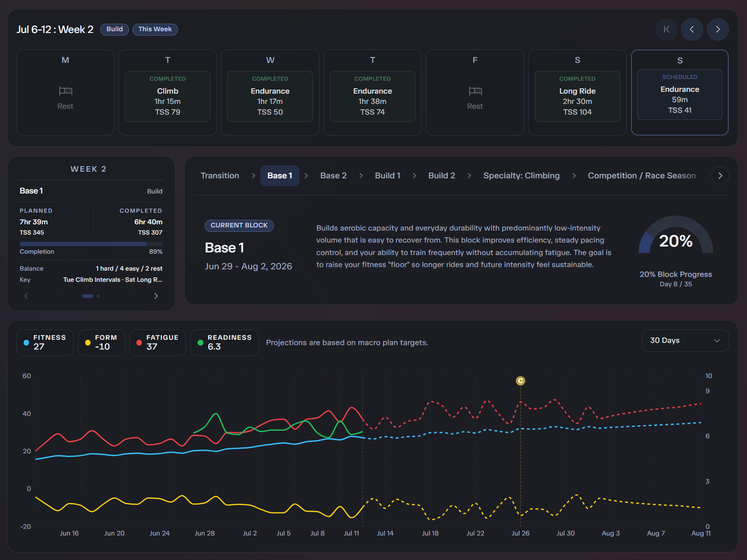This screenshot has width=747, height=560.
Task: Select Competition / Race Season phase tab
Action: (x=642, y=176)
